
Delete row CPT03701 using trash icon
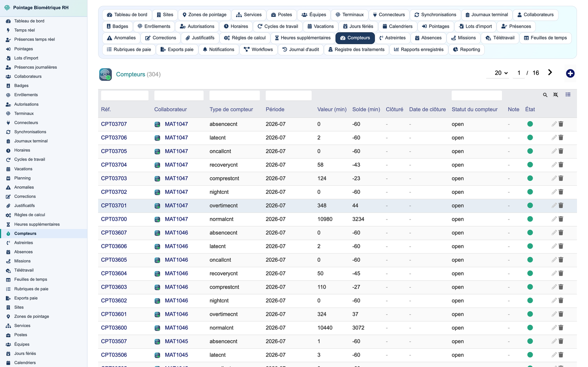561,205
